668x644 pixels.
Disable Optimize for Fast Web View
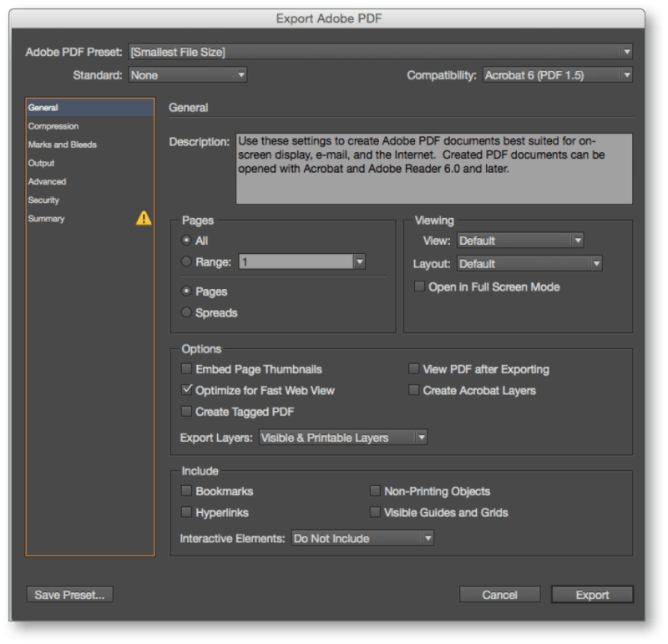[185, 389]
